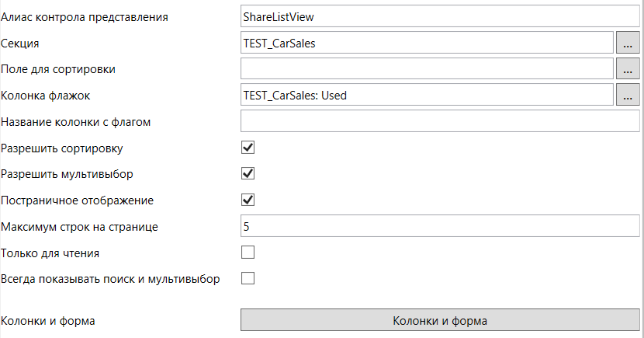Click the Максимум строк на странице label
644x338 pixels.
pyautogui.click(x=80, y=227)
